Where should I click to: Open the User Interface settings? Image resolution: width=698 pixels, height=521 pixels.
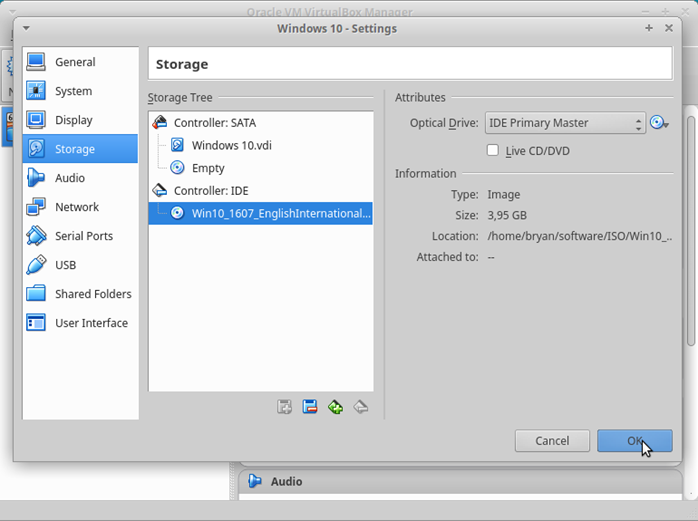pos(80,322)
